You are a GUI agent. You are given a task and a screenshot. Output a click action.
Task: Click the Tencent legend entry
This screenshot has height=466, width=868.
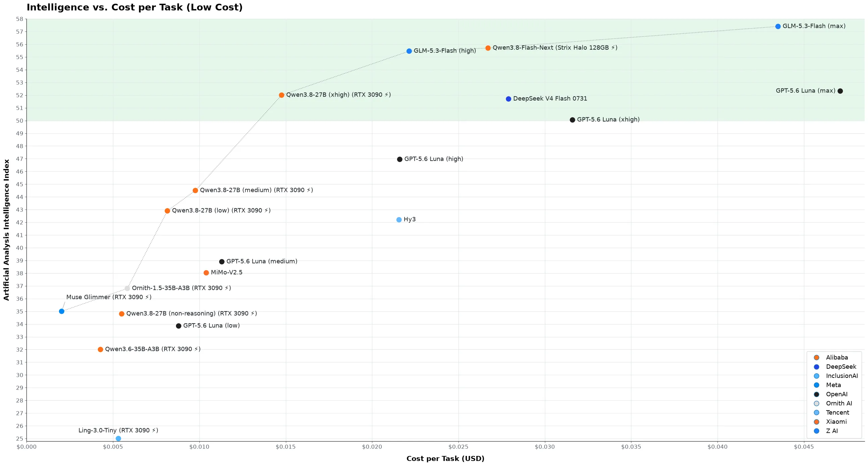(x=831, y=412)
